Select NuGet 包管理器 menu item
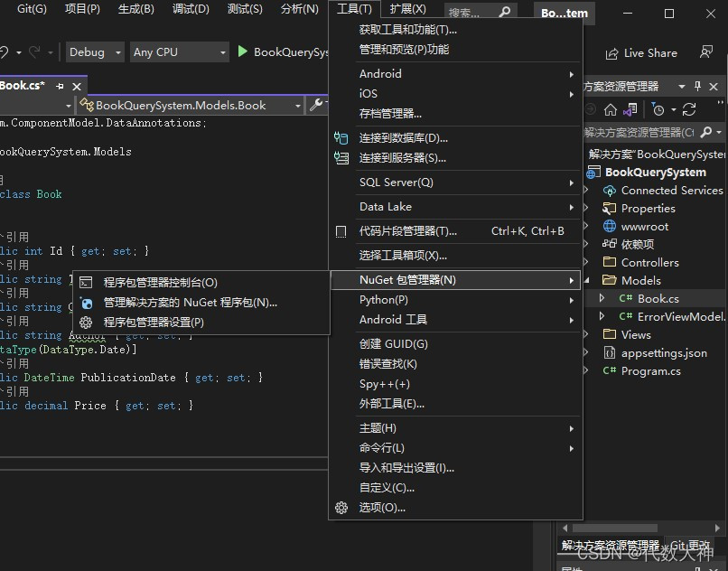This screenshot has height=571, width=728. click(x=455, y=280)
